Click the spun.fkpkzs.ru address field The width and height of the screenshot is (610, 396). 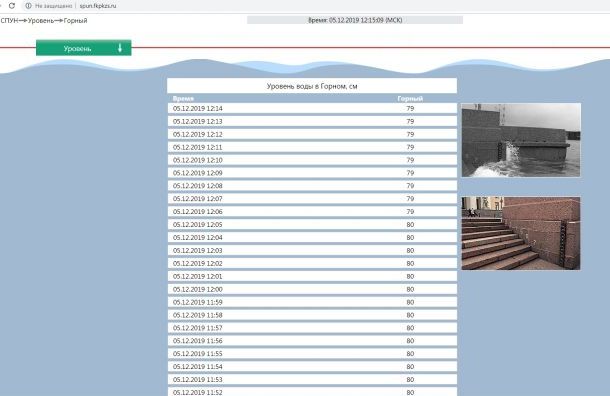(98, 6)
